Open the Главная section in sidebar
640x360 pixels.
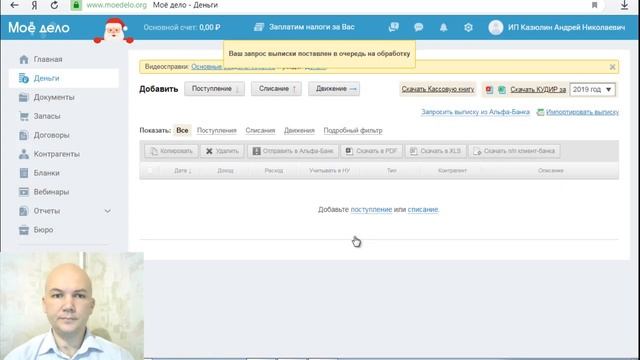(x=48, y=59)
